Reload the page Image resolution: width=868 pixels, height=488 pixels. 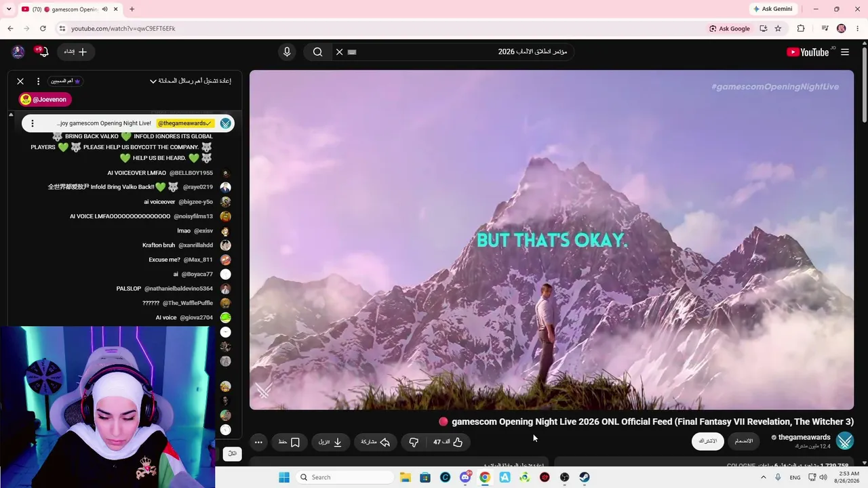click(x=43, y=28)
